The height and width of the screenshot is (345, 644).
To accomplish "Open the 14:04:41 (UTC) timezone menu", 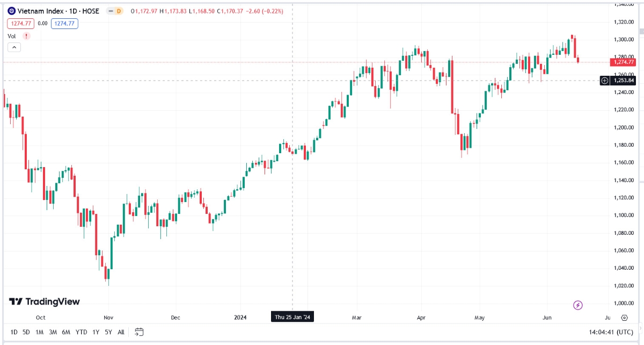I will [611, 332].
